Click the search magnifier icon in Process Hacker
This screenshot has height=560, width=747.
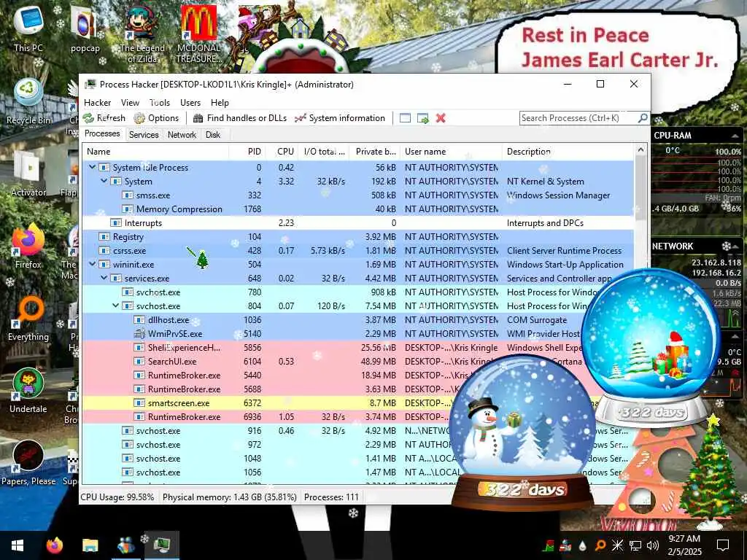[x=643, y=117]
